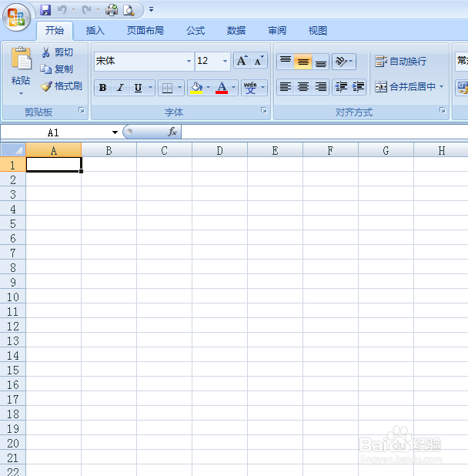This screenshot has height=476, width=468.
Task: Toggle top vertical alignment
Action: coord(286,62)
